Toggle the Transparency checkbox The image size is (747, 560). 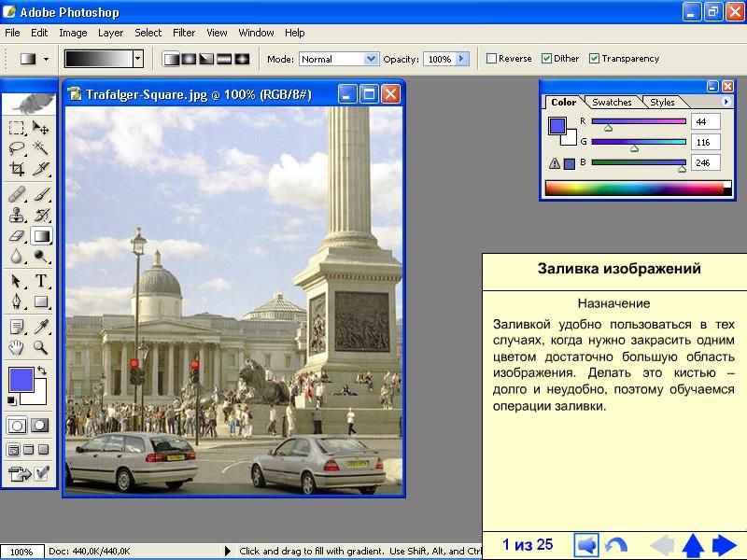[x=594, y=59]
